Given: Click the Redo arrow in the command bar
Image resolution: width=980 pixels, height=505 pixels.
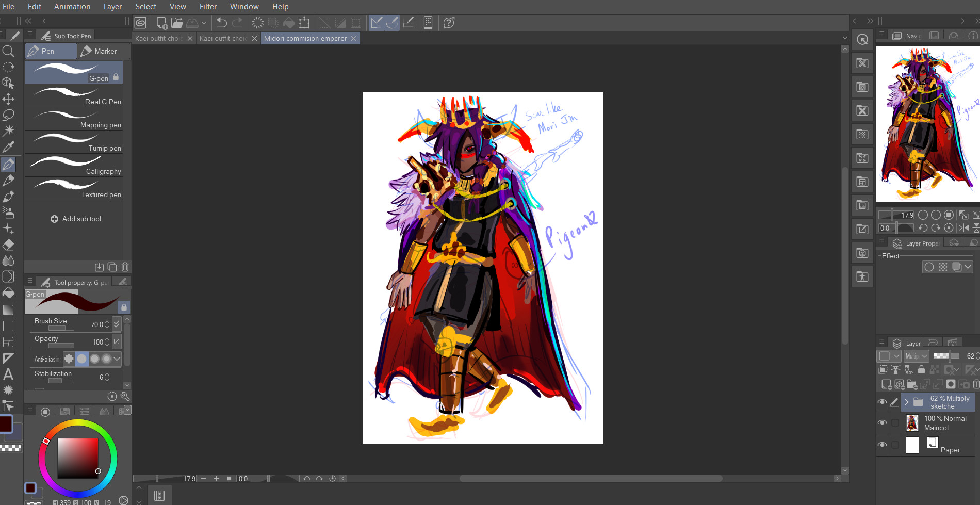Looking at the screenshot, I should point(237,23).
